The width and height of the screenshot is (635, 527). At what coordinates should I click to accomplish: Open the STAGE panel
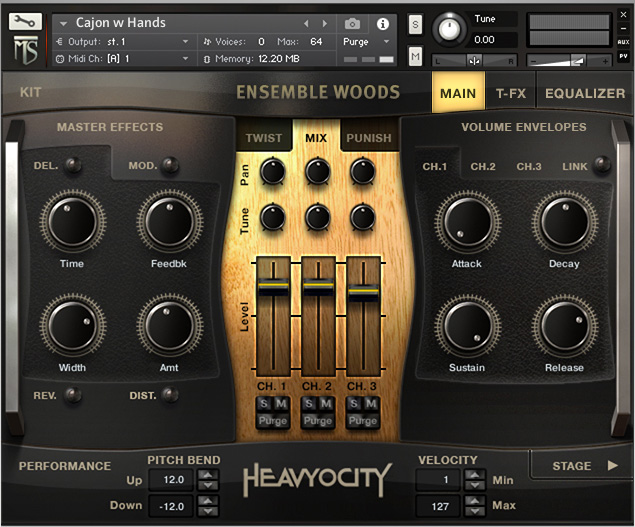coord(584,466)
